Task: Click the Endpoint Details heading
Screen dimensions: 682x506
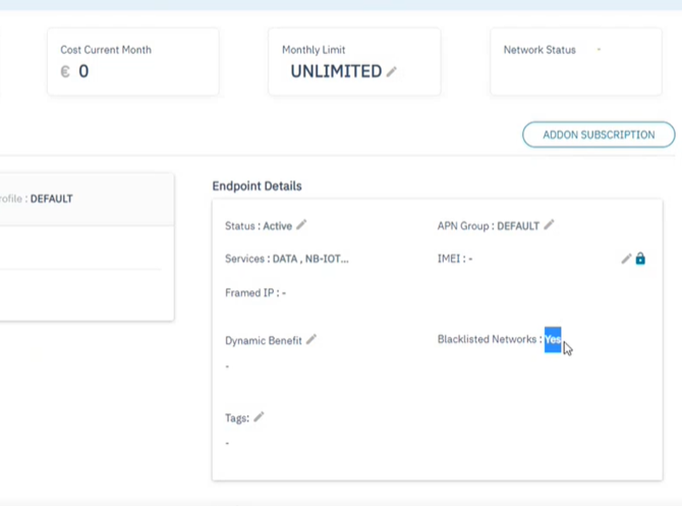Action: (257, 186)
